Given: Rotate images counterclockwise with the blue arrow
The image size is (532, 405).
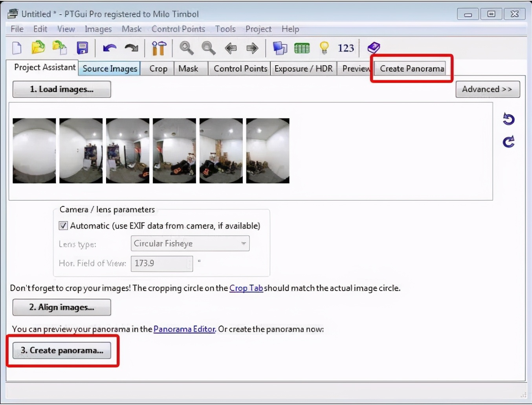Looking at the screenshot, I should [x=508, y=119].
